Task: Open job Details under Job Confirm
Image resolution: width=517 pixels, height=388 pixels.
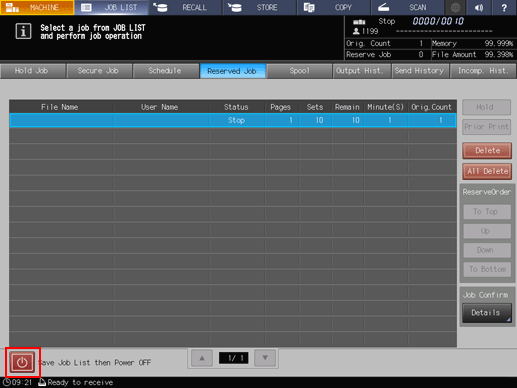Action: click(487, 313)
